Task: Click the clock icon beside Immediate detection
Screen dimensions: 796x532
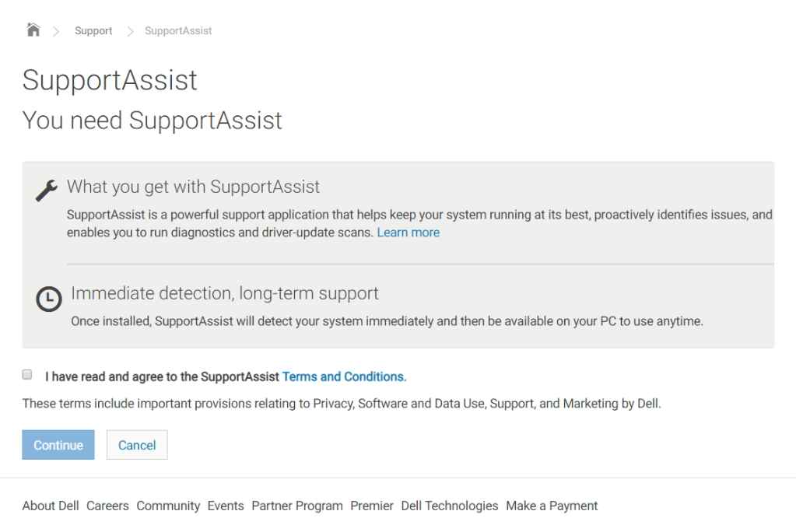Action: (x=49, y=299)
